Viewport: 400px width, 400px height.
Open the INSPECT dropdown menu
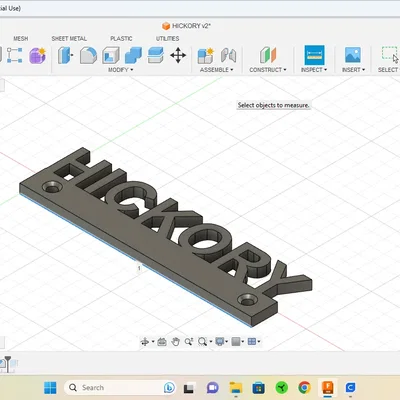(314, 70)
